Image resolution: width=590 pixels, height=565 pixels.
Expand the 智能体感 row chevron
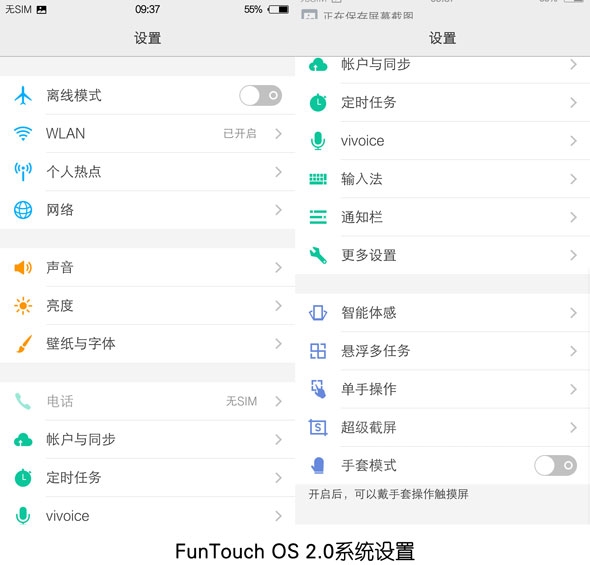573,313
